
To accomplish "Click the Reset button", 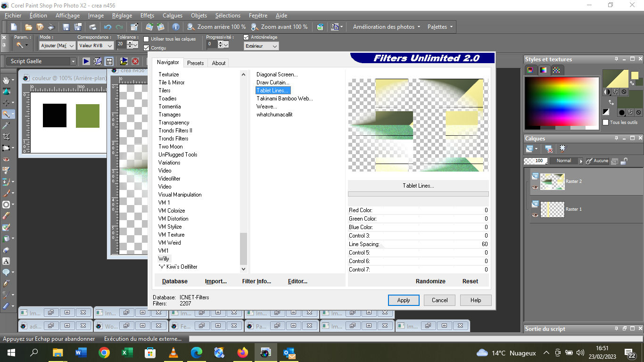I will point(470,281).
